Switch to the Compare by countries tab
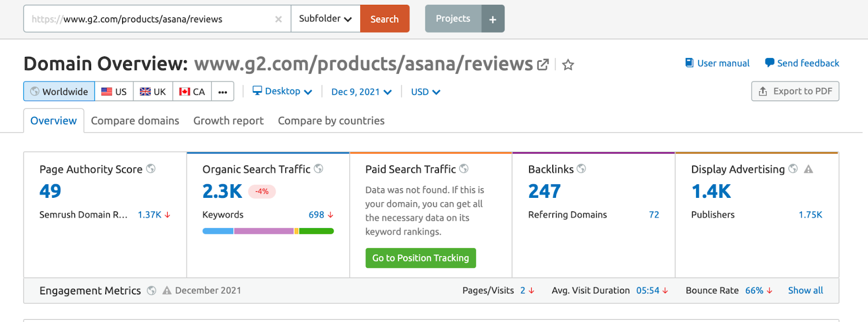 tap(331, 120)
